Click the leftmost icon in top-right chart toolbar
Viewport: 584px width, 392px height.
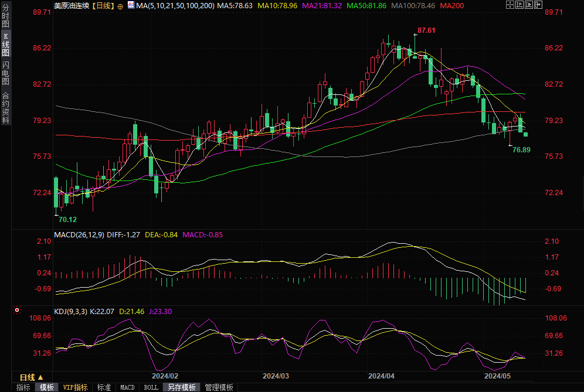coord(510,5)
